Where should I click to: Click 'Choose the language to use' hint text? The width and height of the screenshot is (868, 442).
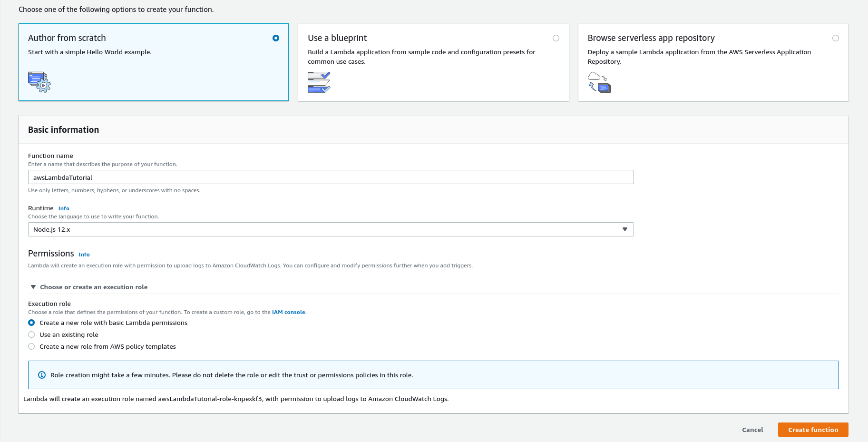click(x=94, y=216)
